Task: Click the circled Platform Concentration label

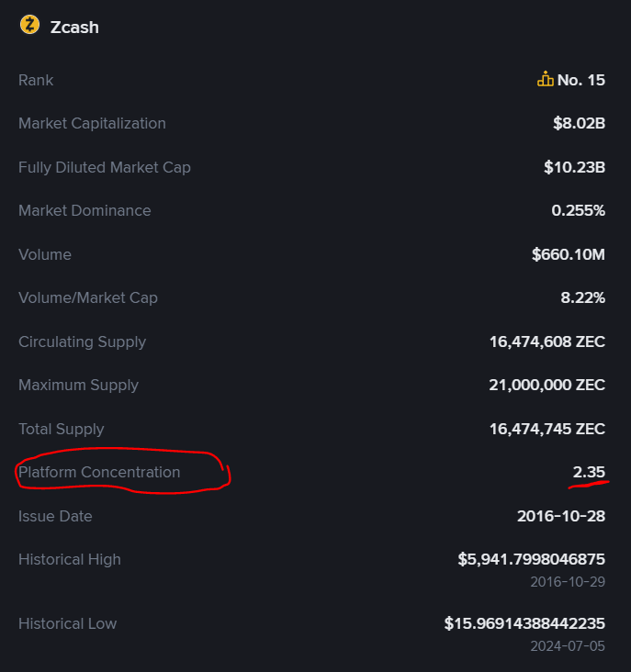Action: coord(99,472)
